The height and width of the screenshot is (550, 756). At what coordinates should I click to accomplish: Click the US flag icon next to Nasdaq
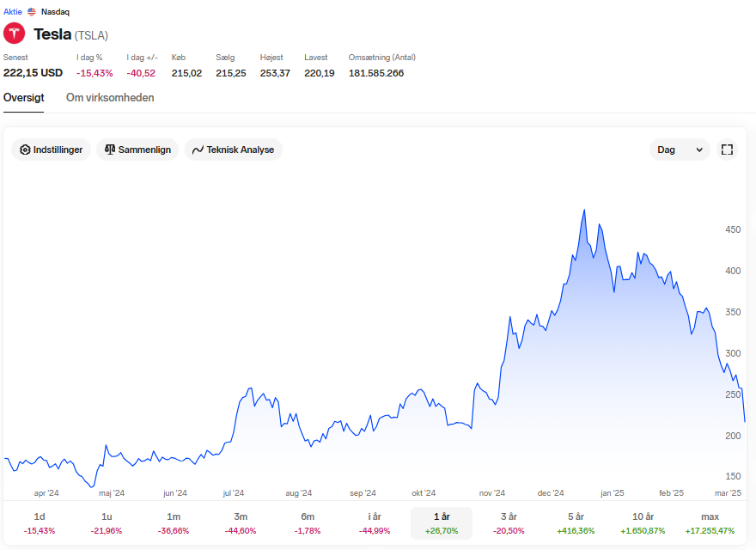[x=32, y=11]
